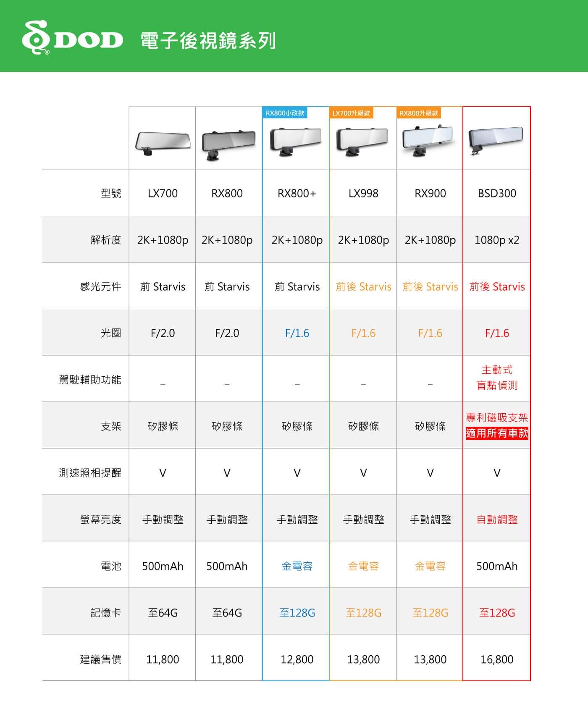Image resolution: width=588 pixels, height=714 pixels.
Task: Click the LX998 mirror product image
Action: coord(362,142)
